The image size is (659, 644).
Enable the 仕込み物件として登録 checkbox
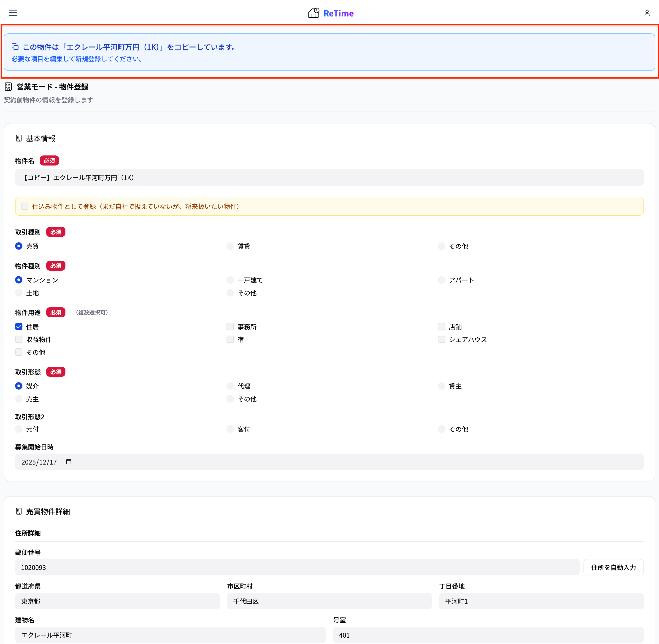pos(25,206)
